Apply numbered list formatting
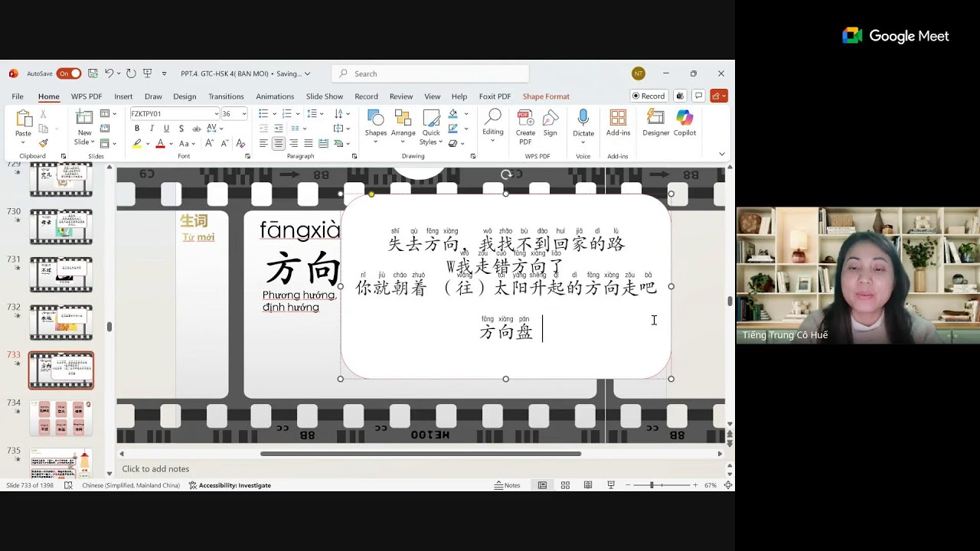Screen dimensions: 980x551 (286, 114)
